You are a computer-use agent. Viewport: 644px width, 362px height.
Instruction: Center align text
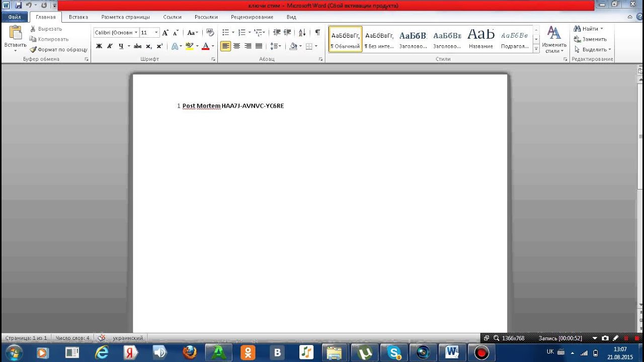(236, 46)
